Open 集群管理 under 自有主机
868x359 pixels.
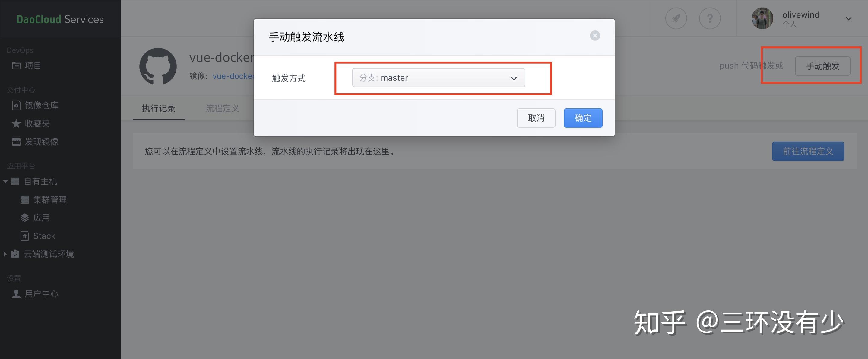[x=43, y=199]
